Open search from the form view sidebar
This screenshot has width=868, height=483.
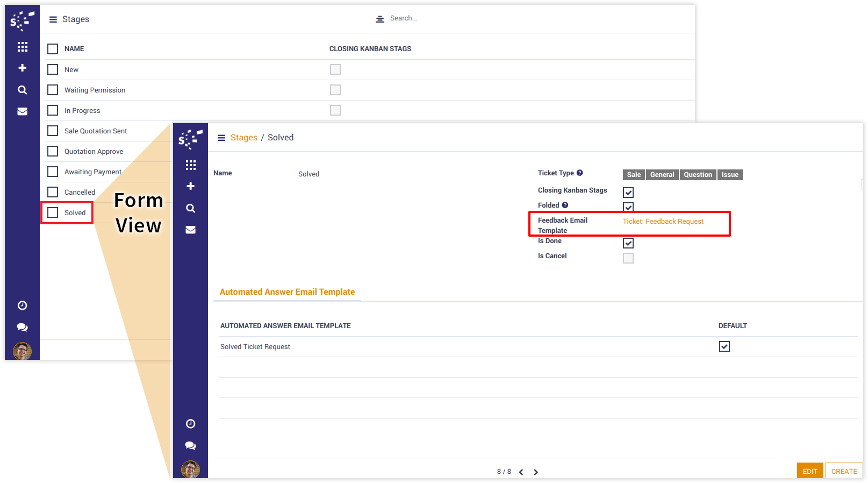pos(190,208)
